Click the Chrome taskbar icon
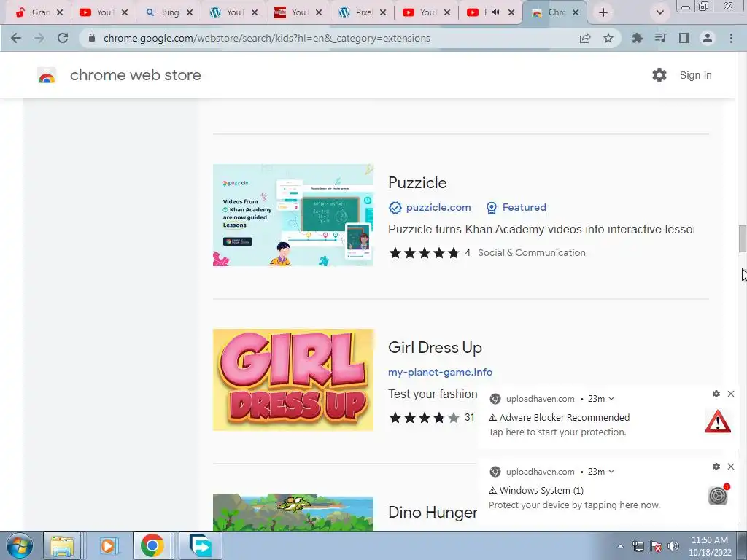Screen dimensions: 747x560 click(x=152, y=545)
